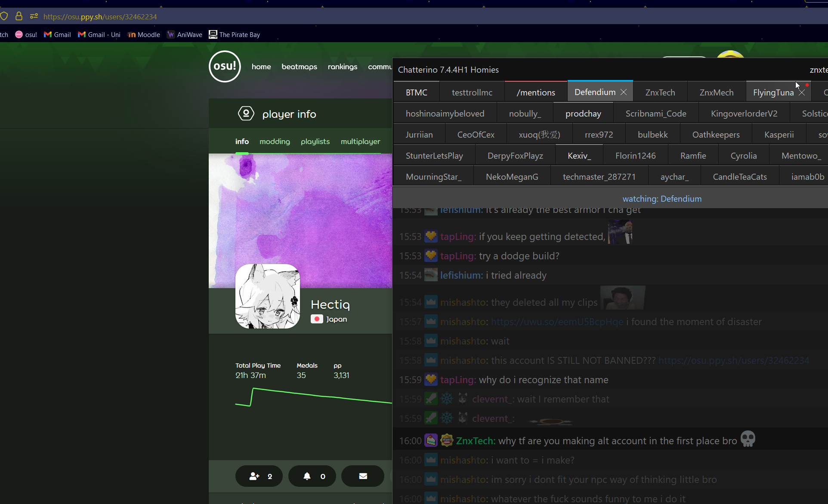This screenshot has width=828, height=504.
Task: Click the Hectiq avatar thumbnail
Action: click(x=268, y=296)
